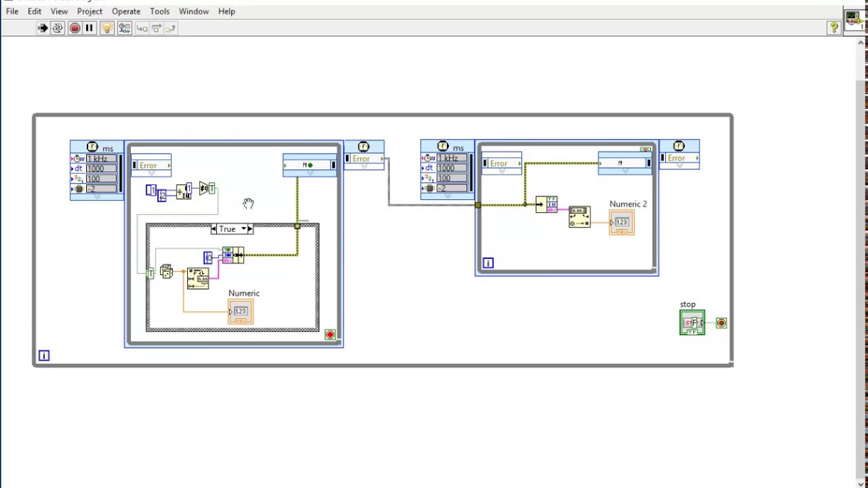868x488 pixels.
Task: Click the right timed loop conditional terminal
Action: coord(646,150)
